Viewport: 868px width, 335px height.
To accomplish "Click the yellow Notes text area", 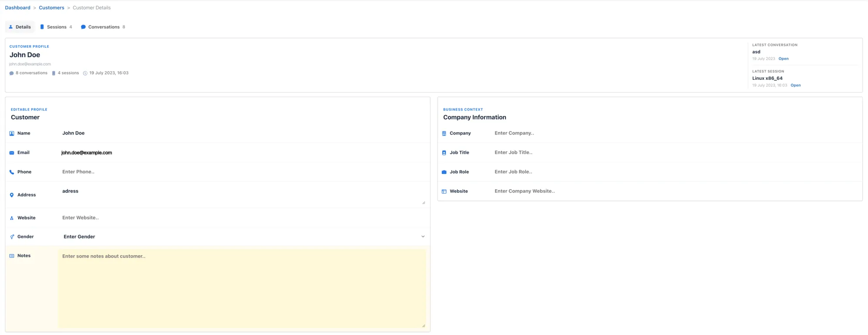I will point(242,289).
